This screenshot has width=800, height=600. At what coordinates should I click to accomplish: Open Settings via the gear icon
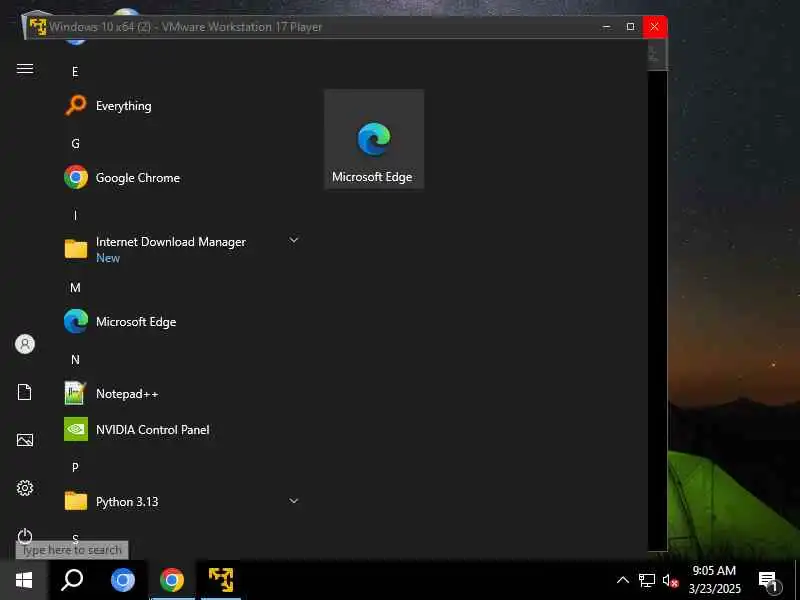tap(25, 488)
